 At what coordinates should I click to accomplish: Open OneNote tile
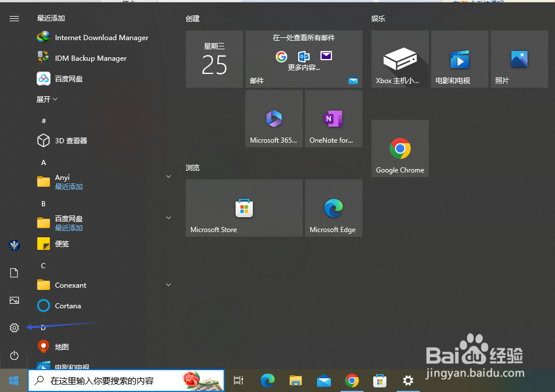tap(334, 119)
